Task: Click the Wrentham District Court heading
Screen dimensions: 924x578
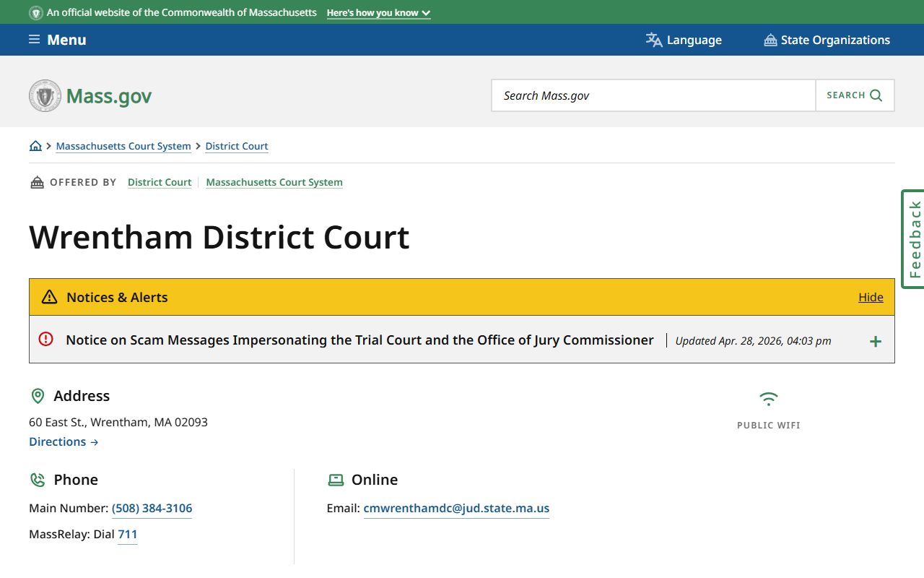Action: tap(219, 237)
